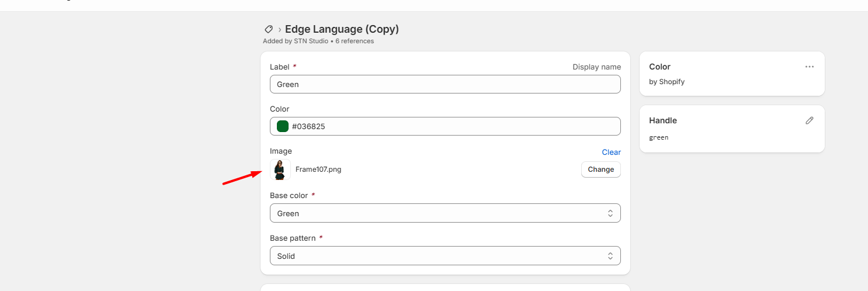Click the green handle value text
Image resolution: width=868 pixels, height=291 pixels.
(x=659, y=137)
